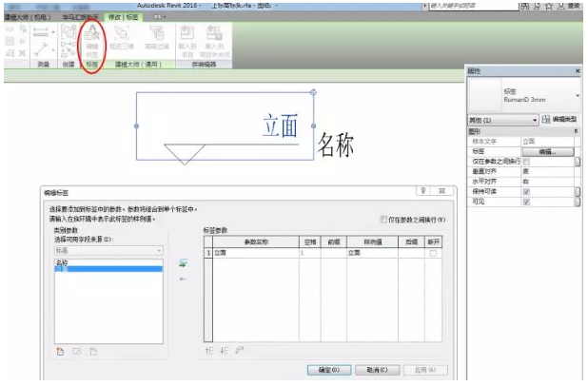Select the highlighted row in parameters list
This screenshot has width=588, height=386.
108,269
